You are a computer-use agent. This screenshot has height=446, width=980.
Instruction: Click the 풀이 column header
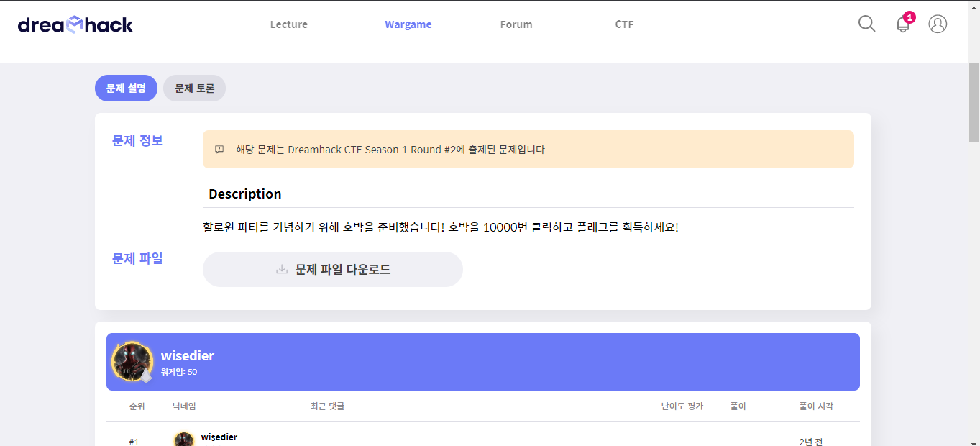738,406
